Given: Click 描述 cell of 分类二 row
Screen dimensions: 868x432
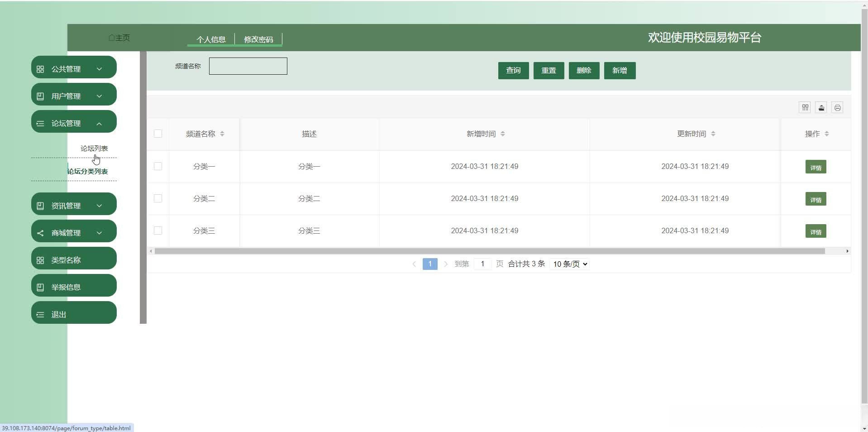Looking at the screenshot, I should [309, 199].
